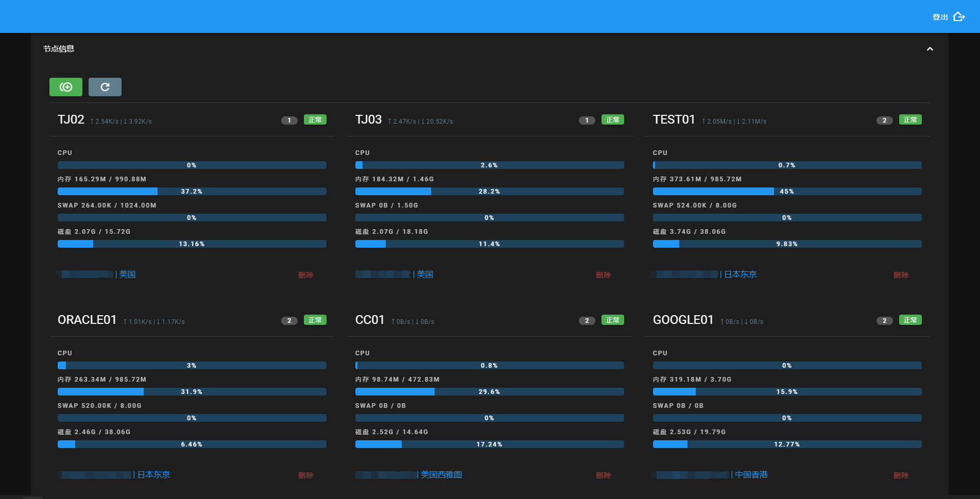This screenshot has width=980, height=499.
Task: Click the count badge 2 on TEST01
Action: pyautogui.click(x=885, y=121)
